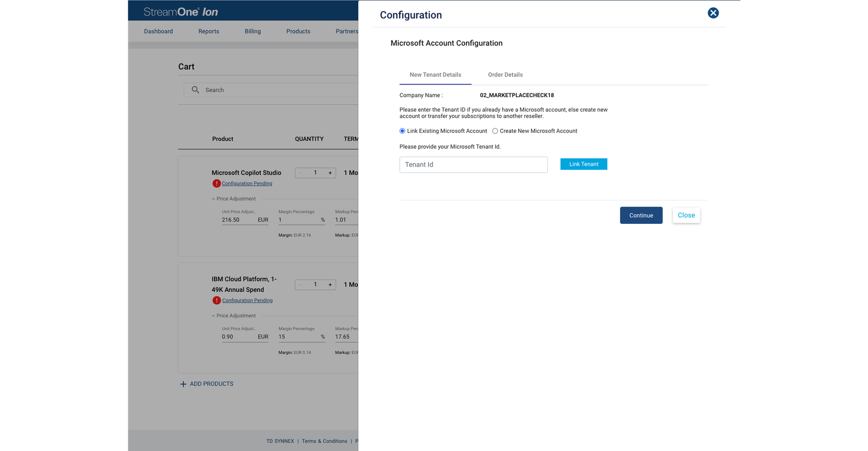
Task: Click Margin: EUR 0.14 text
Action: point(295,353)
